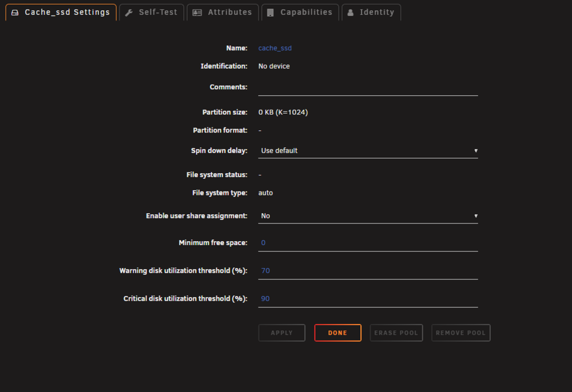
Task: Open the Spin down delay dropdown
Action: point(368,151)
